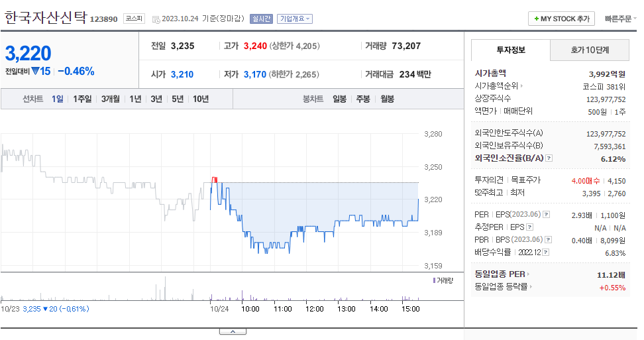The image size is (644, 340).
Task: Open the 기업개요 dropdown
Action: tap(295, 19)
